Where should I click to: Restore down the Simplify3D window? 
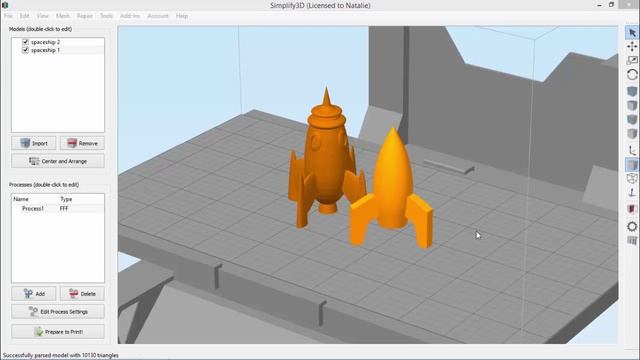click(611, 5)
